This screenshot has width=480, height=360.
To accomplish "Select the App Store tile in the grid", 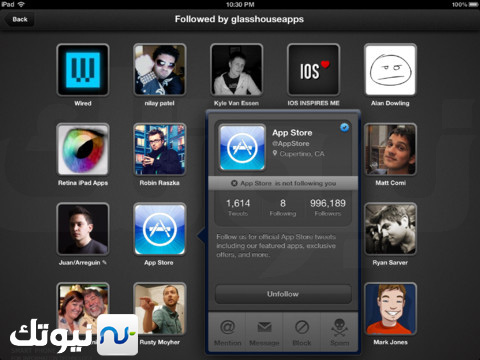I will tap(160, 229).
